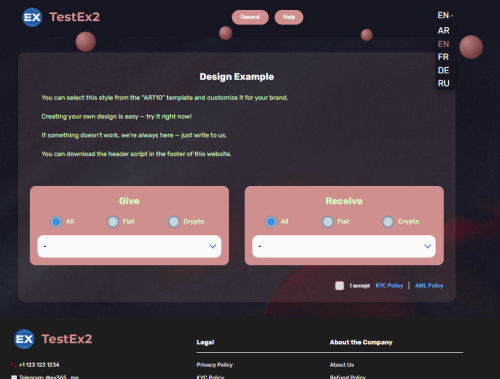Click the Legal footer heading

click(x=205, y=342)
